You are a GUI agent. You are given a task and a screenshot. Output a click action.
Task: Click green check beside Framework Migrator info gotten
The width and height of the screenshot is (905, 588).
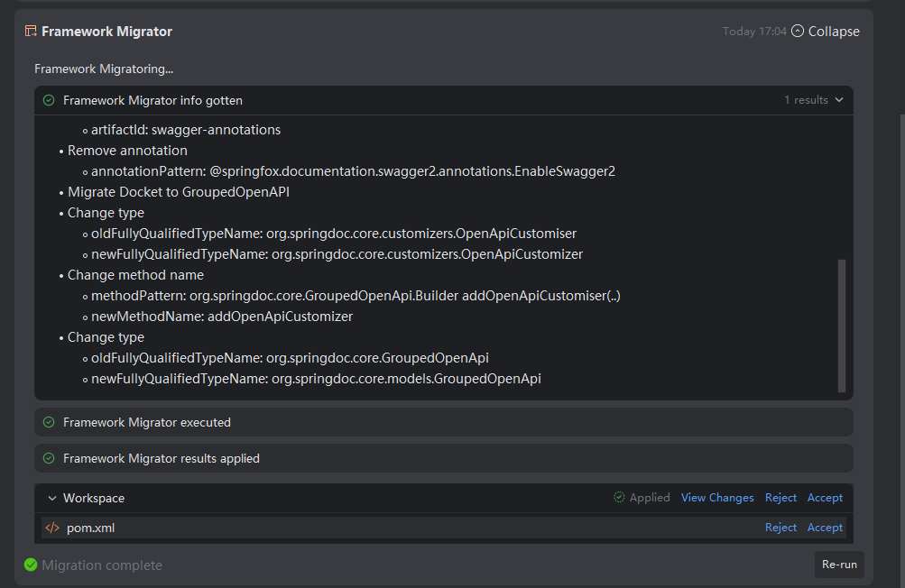point(49,100)
